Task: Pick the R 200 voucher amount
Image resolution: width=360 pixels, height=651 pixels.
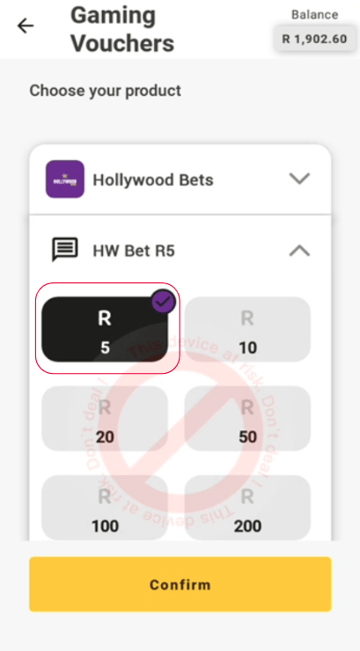Action: (247, 507)
